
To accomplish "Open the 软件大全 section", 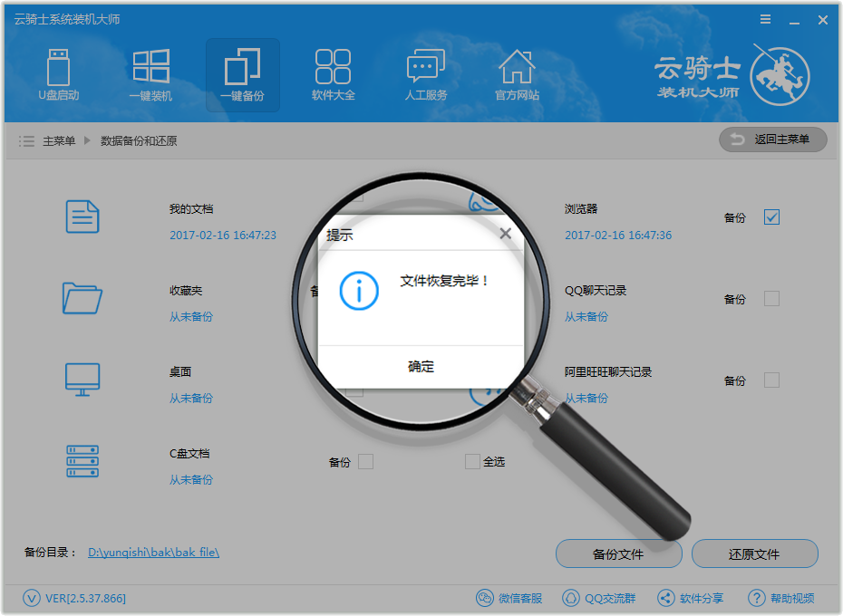I will [x=334, y=74].
